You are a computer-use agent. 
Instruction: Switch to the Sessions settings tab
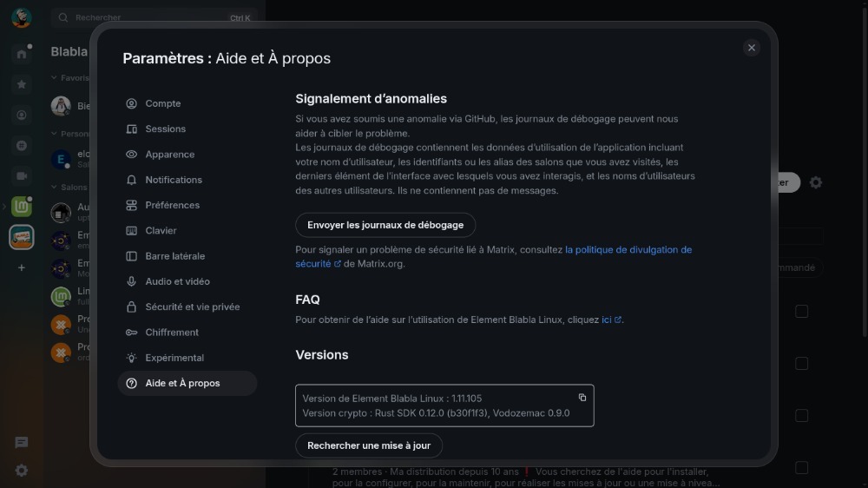click(165, 129)
